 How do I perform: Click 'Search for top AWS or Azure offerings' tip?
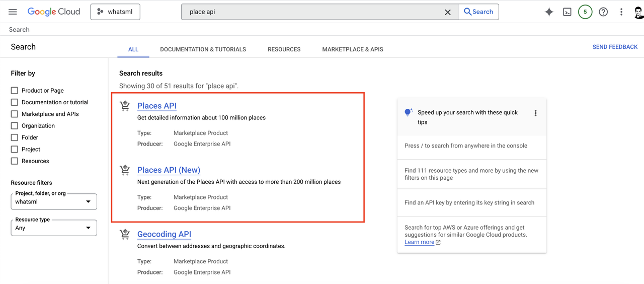coord(465,231)
